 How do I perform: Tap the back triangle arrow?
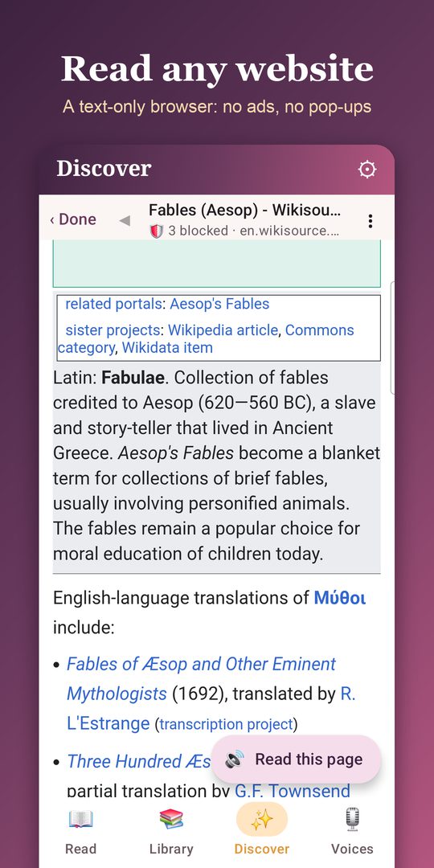125,221
